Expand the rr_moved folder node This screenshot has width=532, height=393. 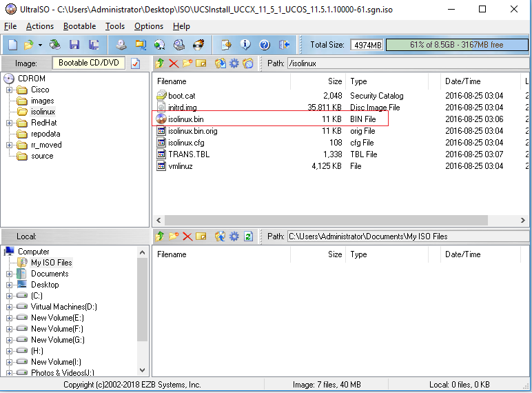coord(9,145)
